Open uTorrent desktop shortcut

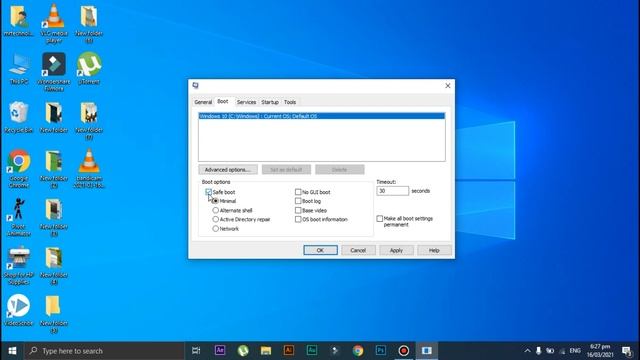(x=89, y=68)
